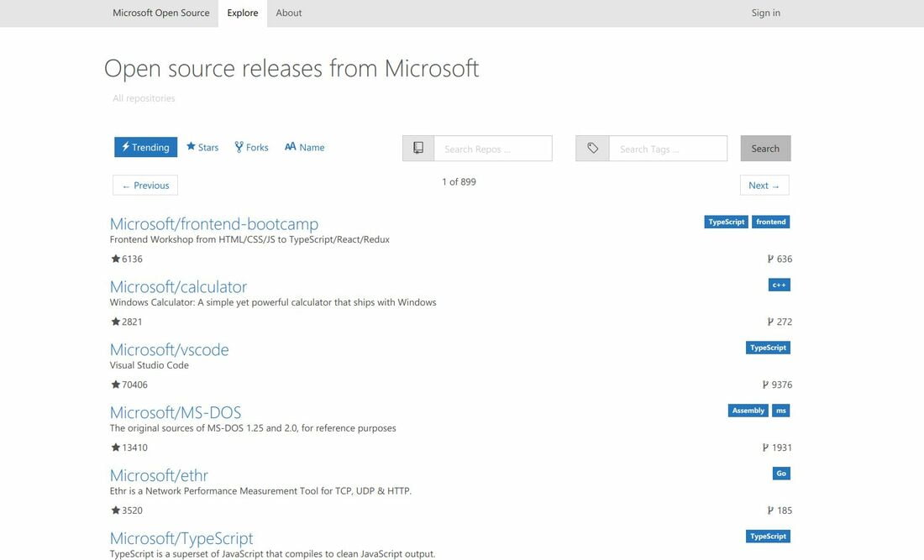Select the Trending lightning bolt icon
Viewport: 924px width, 560px height.
124,147
